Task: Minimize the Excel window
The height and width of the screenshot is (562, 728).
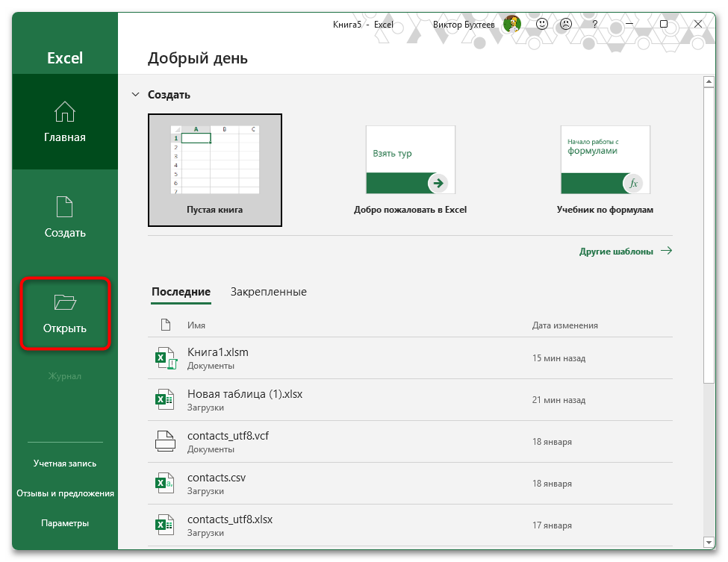Action: pyautogui.click(x=629, y=24)
